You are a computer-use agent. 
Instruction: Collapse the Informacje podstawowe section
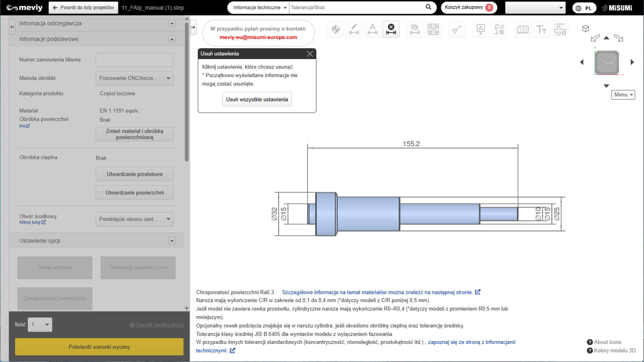point(172,39)
